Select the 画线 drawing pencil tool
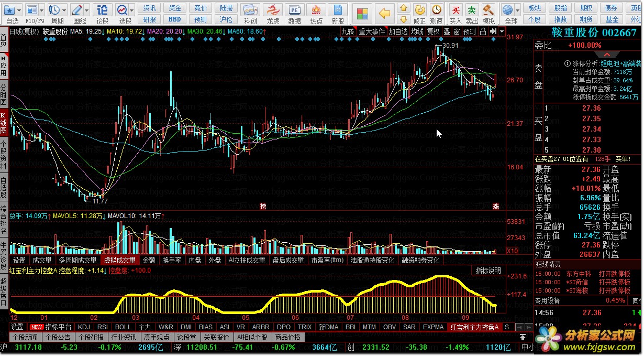Image resolution: width=644 pixels, height=356 pixels. (77, 9)
